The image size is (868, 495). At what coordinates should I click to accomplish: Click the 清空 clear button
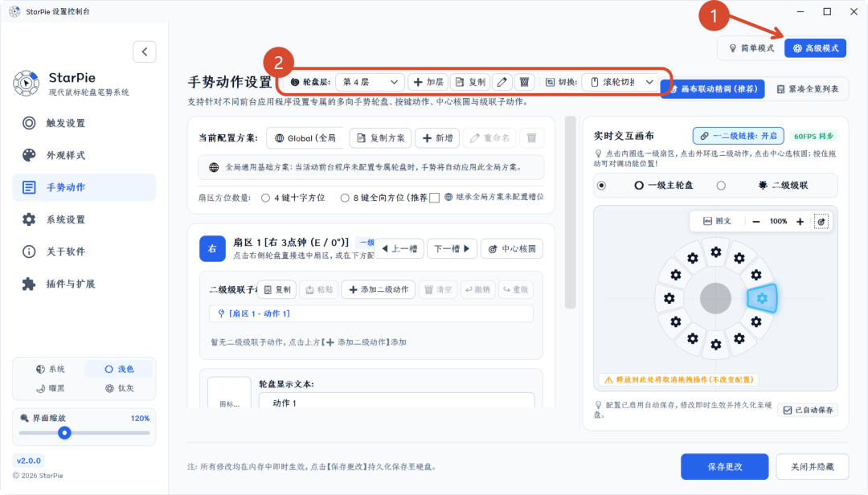(438, 289)
